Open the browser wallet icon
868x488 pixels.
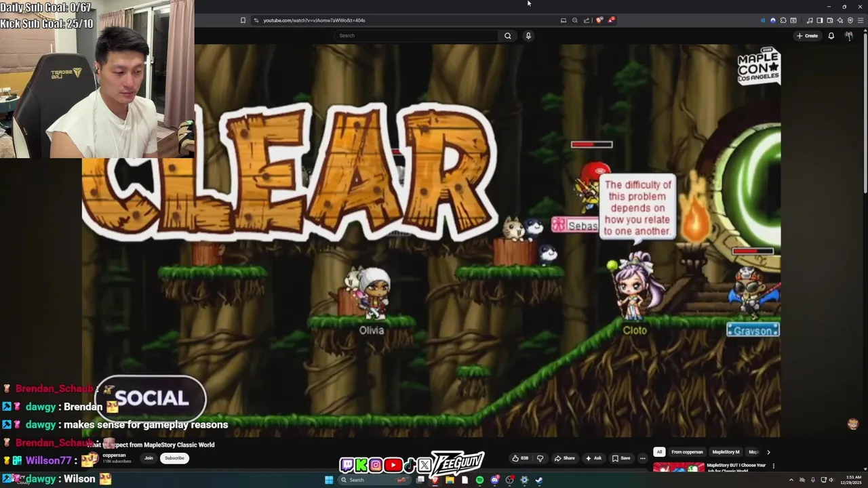pos(830,20)
